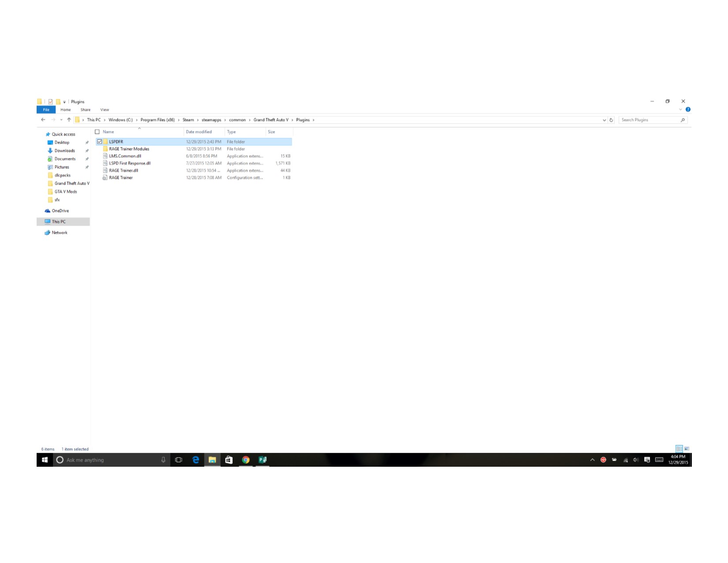Open the volume control in system tray
Screen dimensions: 728x563
click(x=636, y=460)
